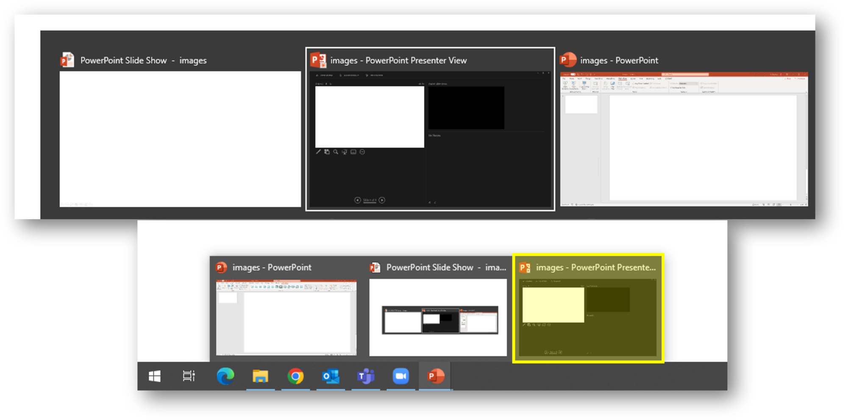Open PowerPoint from the taskbar
This screenshot has height=420, width=868.
click(435, 376)
